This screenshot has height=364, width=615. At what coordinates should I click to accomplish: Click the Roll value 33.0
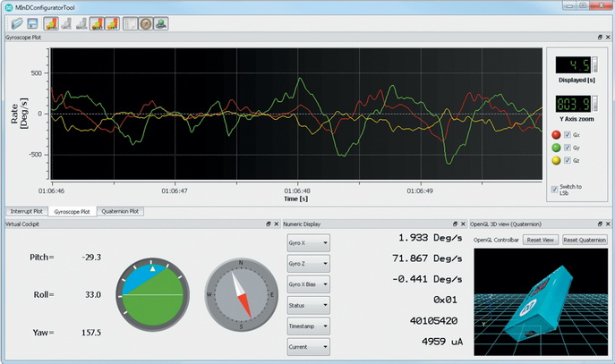click(x=93, y=294)
